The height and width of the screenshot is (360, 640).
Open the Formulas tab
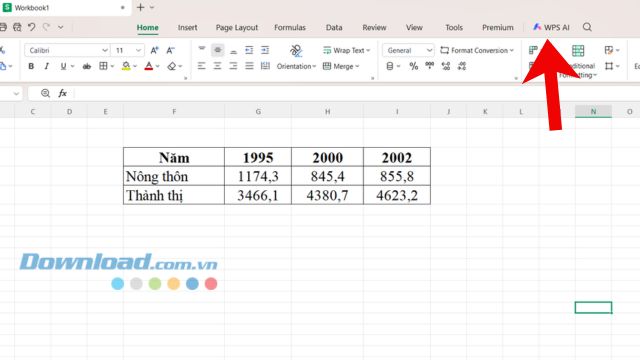pos(290,27)
